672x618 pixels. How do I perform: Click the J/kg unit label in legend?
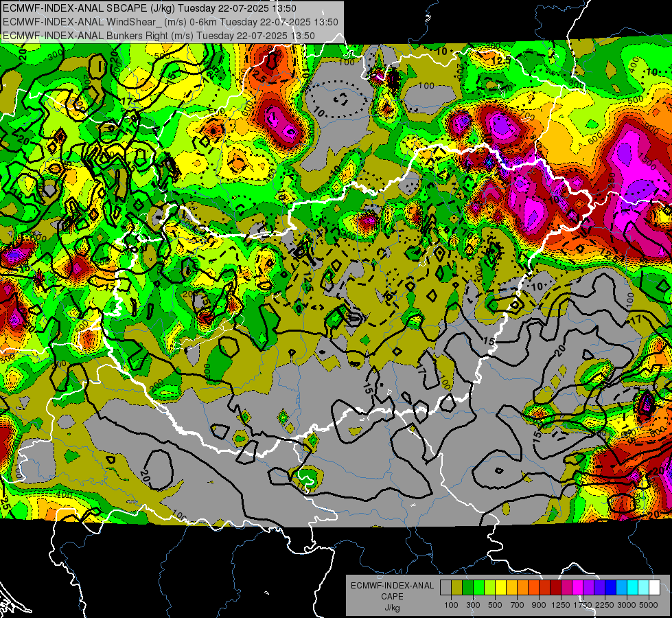392,608
